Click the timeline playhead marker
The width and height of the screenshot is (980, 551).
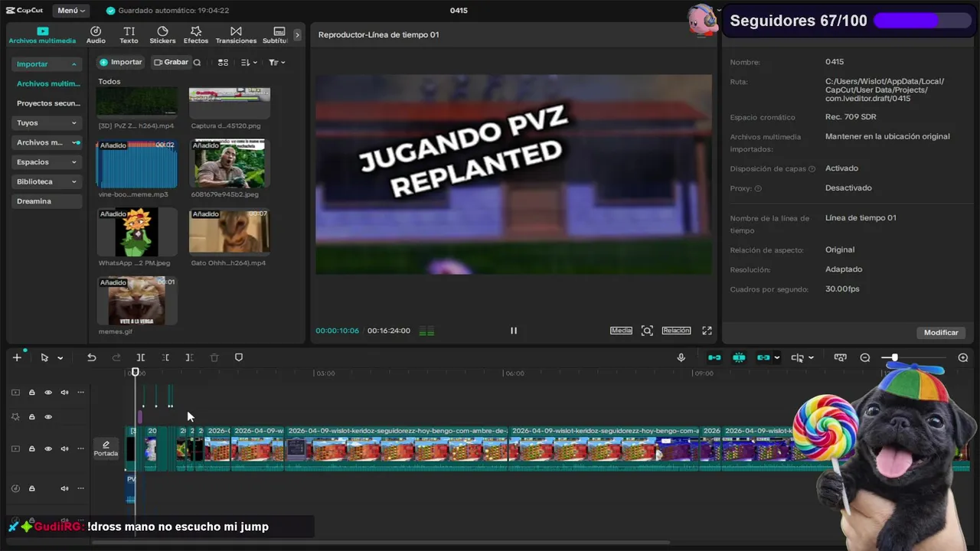(136, 373)
